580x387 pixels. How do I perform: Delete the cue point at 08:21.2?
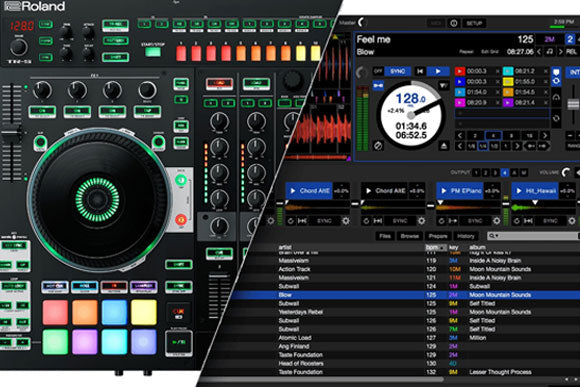(546, 71)
